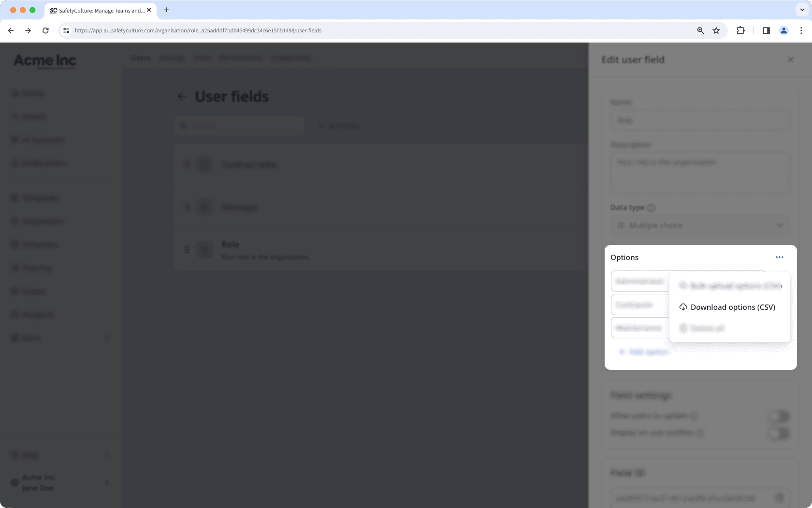Enable the Allow users to update toggle
Viewport: 812px width, 508px height.
pos(778,416)
